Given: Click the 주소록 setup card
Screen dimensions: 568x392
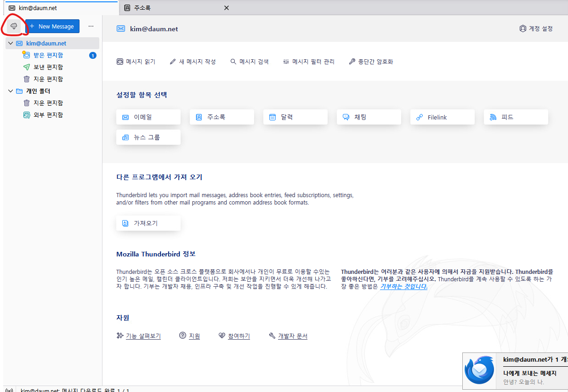Looking at the screenshot, I should coord(222,117).
